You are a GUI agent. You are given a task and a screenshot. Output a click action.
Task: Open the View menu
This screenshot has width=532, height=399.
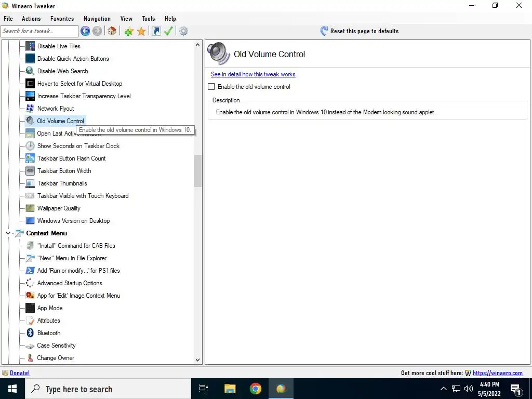pyautogui.click(x=126, y=19)
